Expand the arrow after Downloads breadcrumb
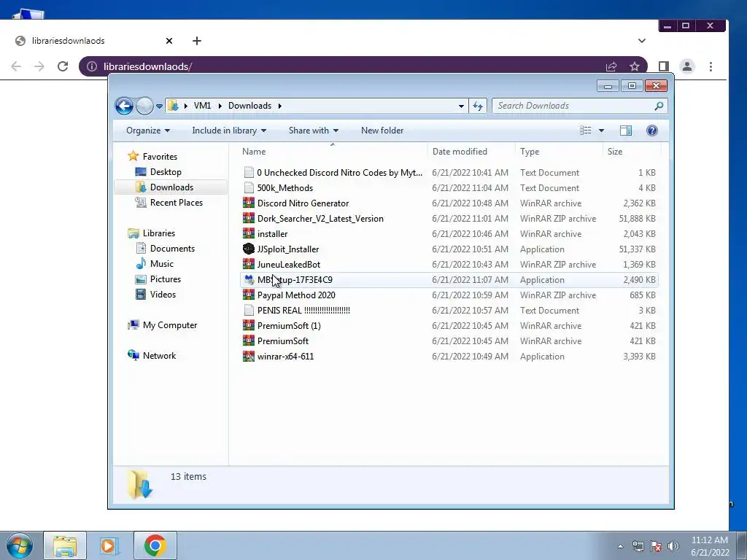Viewport: 747px width, 560px height. coord(279,106)
